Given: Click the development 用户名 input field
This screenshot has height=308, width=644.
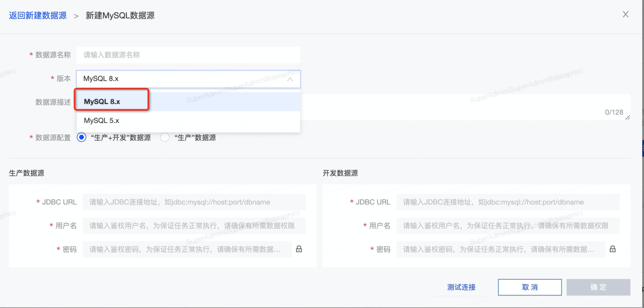Looking at the screenshot, I should [508, 225].
